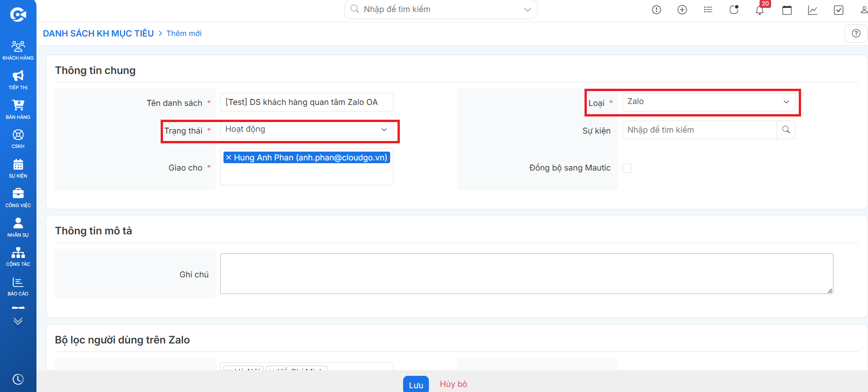868x392 pixels.
Task: Expand the global search dropdown arrow
Action: [528, 10]
